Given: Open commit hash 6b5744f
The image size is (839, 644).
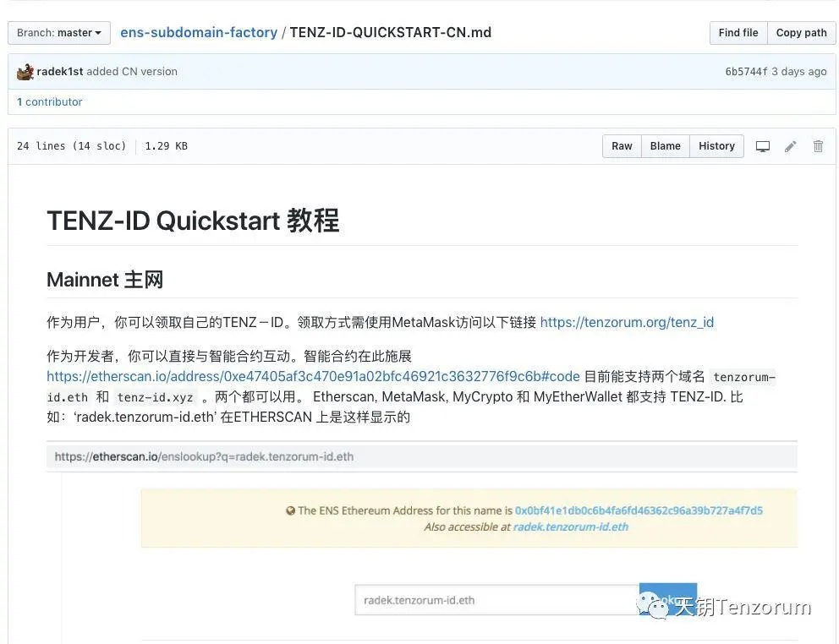Looking at the screenshot, I should point(746,72).
